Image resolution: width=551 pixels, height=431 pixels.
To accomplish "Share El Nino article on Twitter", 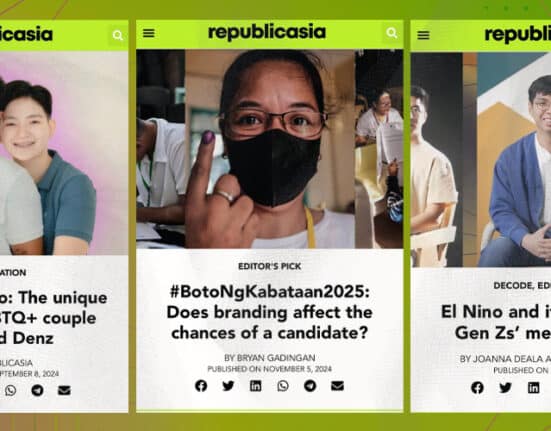I will 505,387.
